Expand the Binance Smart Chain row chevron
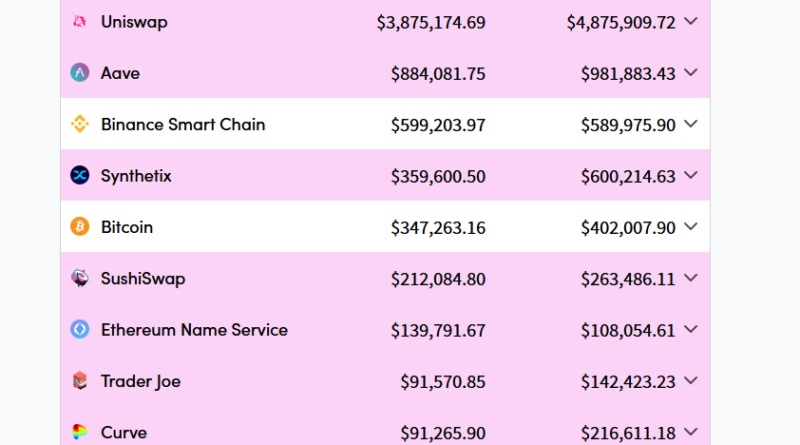The image size is (800, 445). [x=690, y=124]
